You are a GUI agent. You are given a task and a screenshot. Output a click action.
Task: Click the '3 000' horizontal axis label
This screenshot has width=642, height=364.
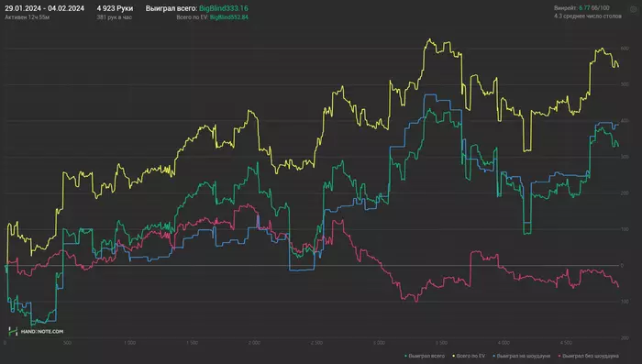point(379,343)
